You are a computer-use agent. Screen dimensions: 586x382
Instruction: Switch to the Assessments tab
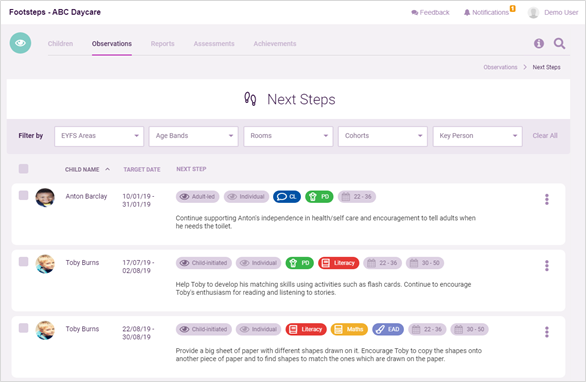[x=214, y=44]
